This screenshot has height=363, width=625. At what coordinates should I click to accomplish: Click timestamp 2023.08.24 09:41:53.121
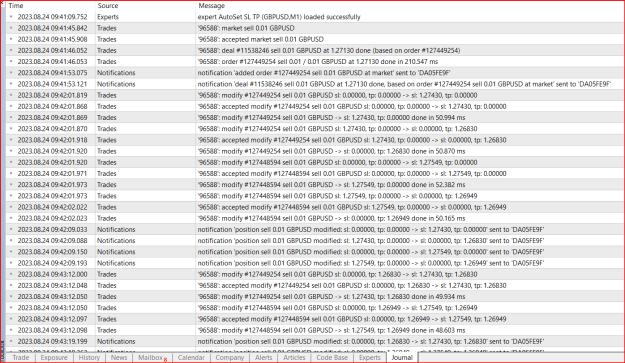[52, 84]
